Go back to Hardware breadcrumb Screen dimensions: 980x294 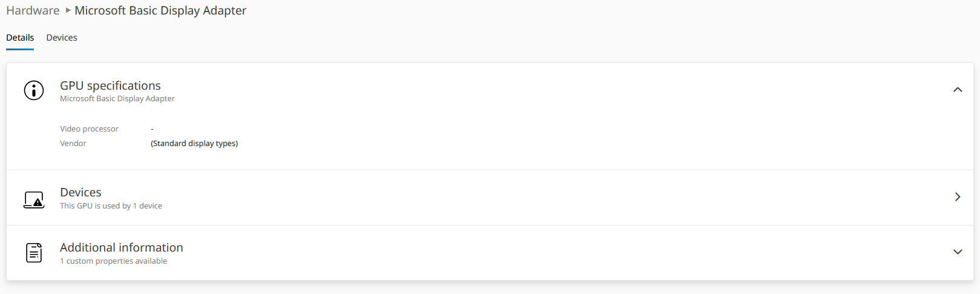pos(33,10)
